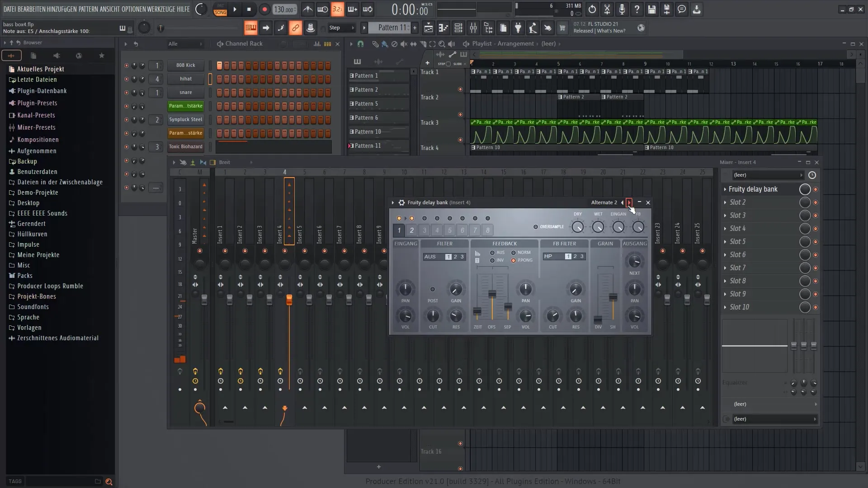The image size is (868, 488).
Task: Open the Fruity delay bank gear settings icon
Action: tap(401, 202)
